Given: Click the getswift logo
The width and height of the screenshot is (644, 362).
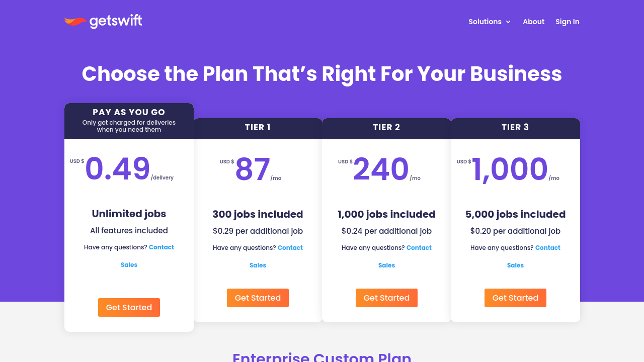Looking at the screenshot, I should pos(103,22).
